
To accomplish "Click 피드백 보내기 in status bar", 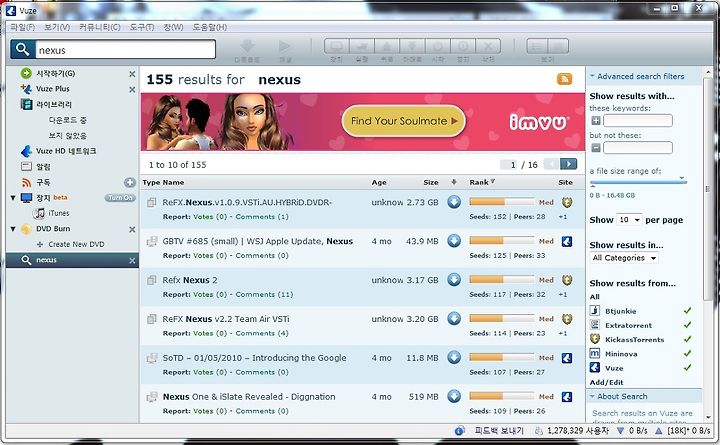I will (x=499, y=430).
